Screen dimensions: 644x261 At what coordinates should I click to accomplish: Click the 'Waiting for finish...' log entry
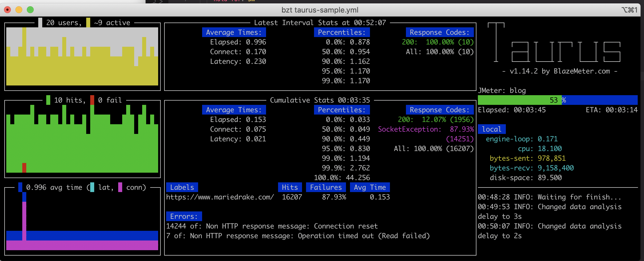tap(550, 197)
